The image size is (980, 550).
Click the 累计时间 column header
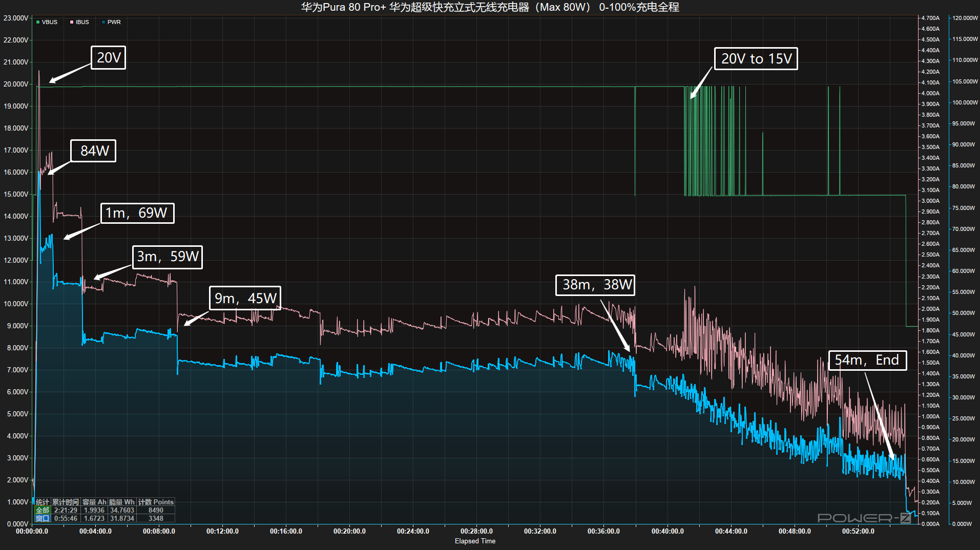coord(66,502)
